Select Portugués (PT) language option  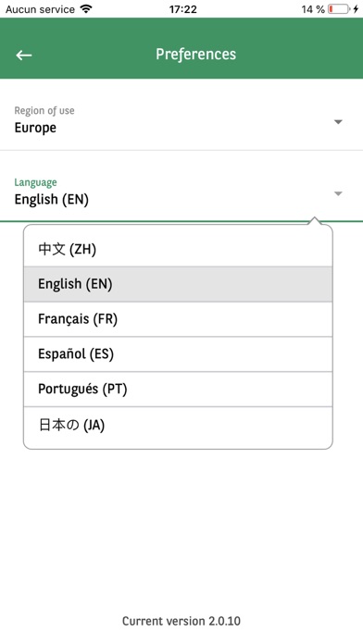click(178, 389)
